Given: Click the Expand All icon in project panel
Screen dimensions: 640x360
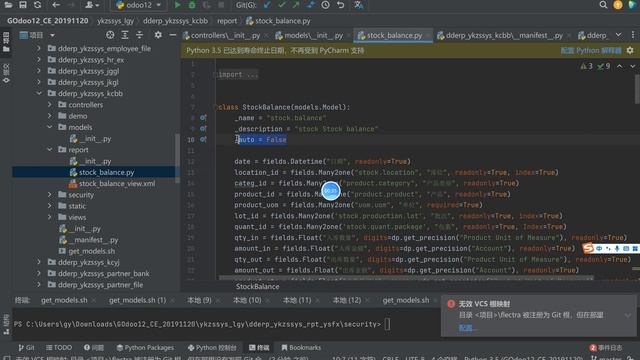Looking at the screenshot, I should [125, 35].
